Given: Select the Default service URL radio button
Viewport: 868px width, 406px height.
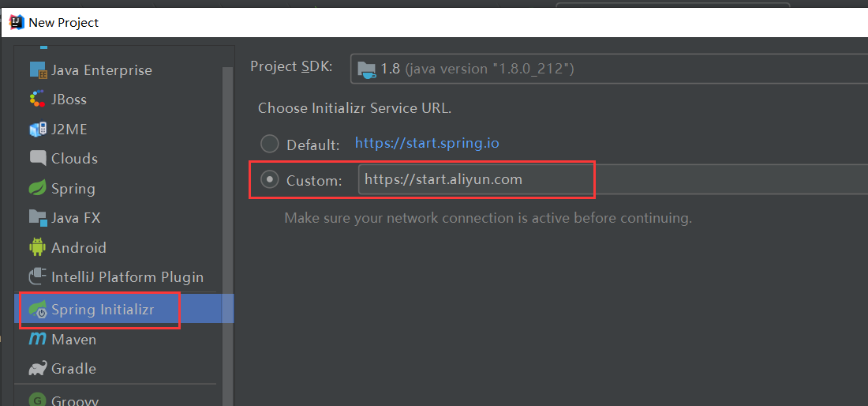Looking at the screenshot, I should click(270, 145).
